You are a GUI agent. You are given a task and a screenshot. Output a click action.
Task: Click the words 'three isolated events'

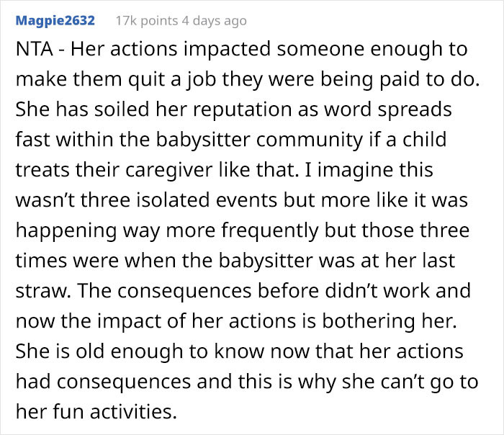(x=179, y=200)
